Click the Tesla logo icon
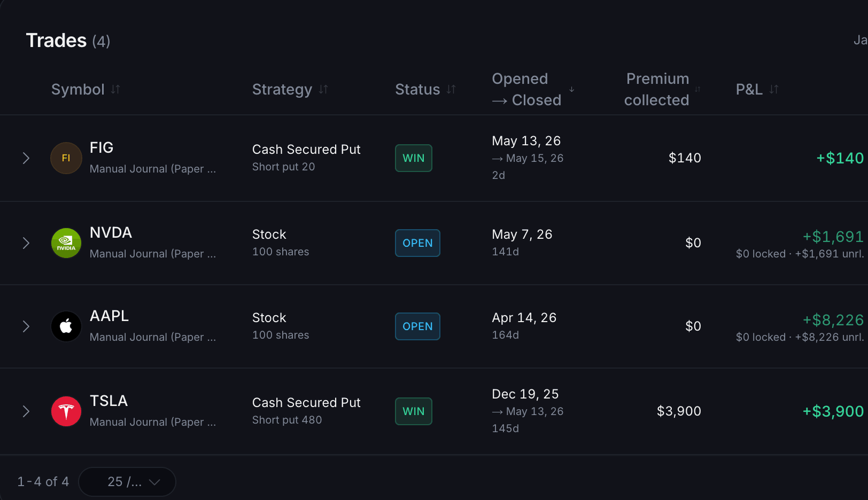Screen dimensions: 868x500 click(66, 411)
